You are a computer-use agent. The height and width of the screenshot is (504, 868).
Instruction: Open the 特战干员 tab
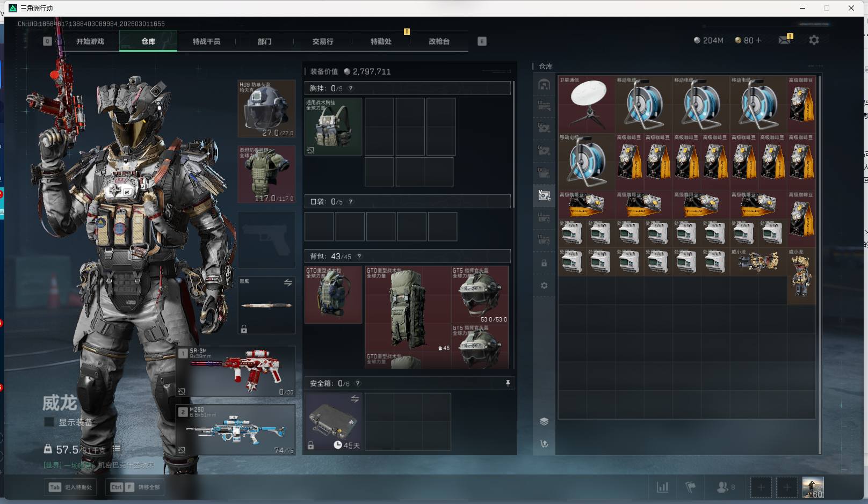(206, 41)
